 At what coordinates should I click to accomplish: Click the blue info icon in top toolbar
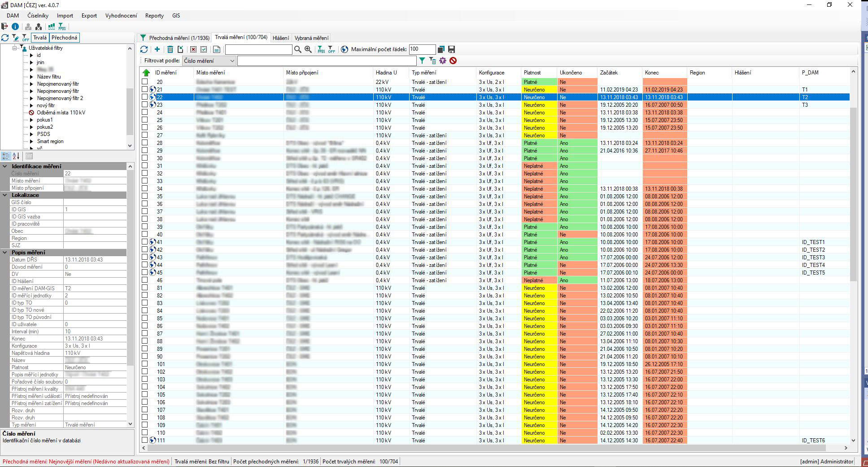tap(15, 27)
